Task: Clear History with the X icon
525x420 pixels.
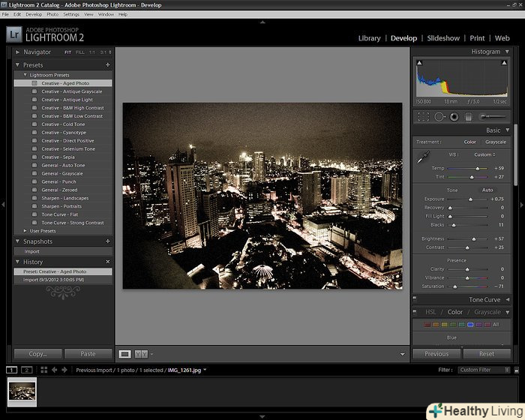Action: 108,262
